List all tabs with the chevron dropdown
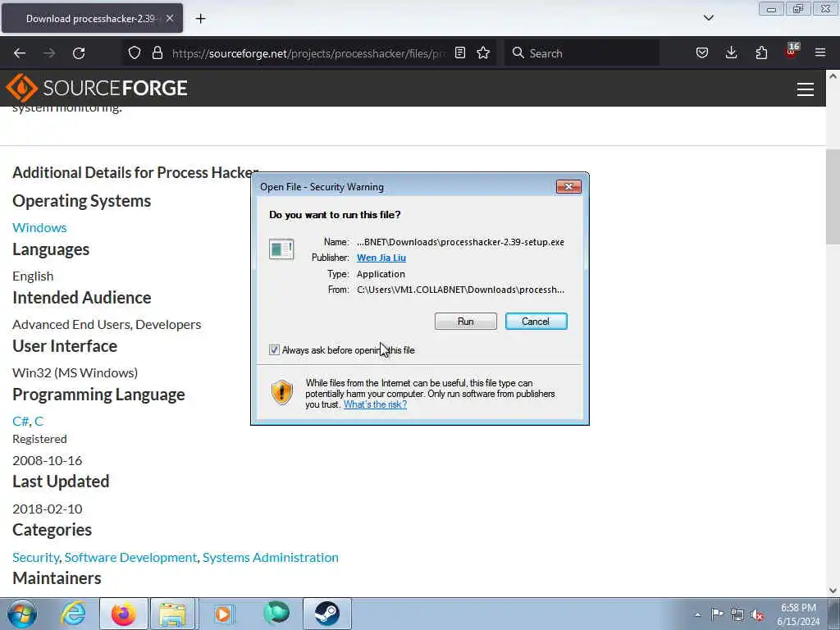840x630 pixels. 708,18
